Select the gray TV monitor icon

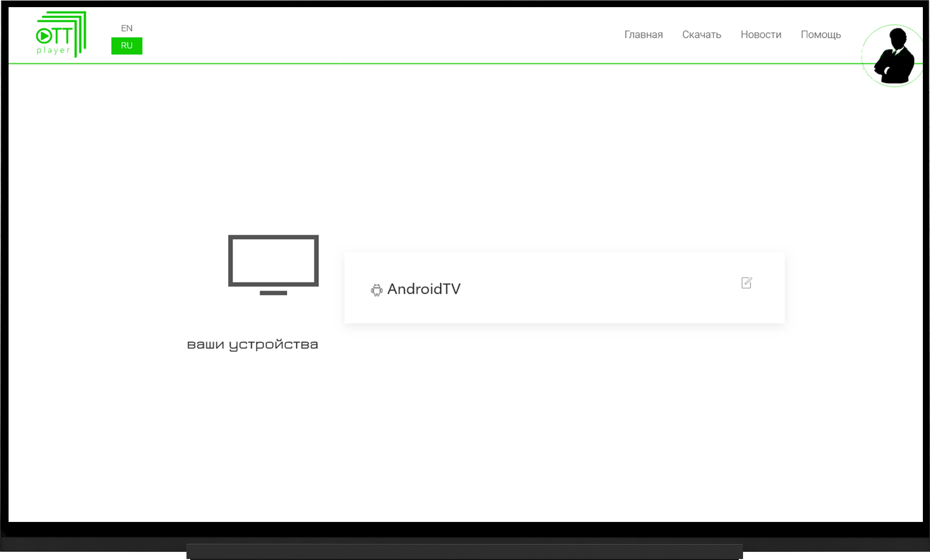274,265
